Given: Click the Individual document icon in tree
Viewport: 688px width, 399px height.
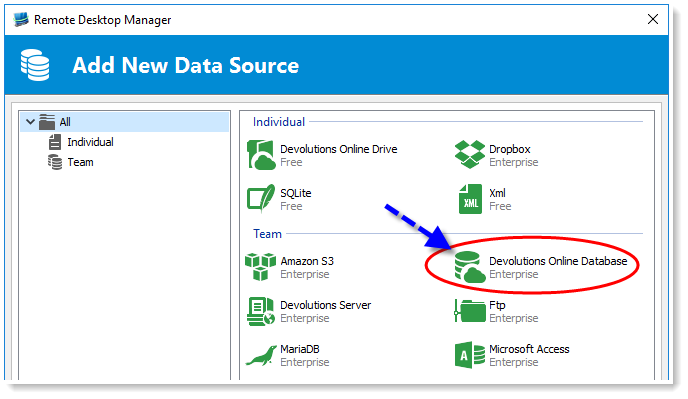Looking at the screenshot, I should [x=55, y=142].
